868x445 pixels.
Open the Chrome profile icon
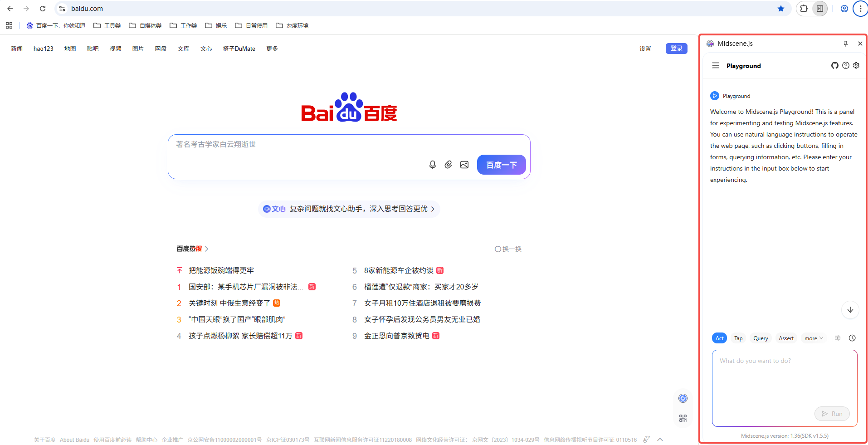coord(844,9)
